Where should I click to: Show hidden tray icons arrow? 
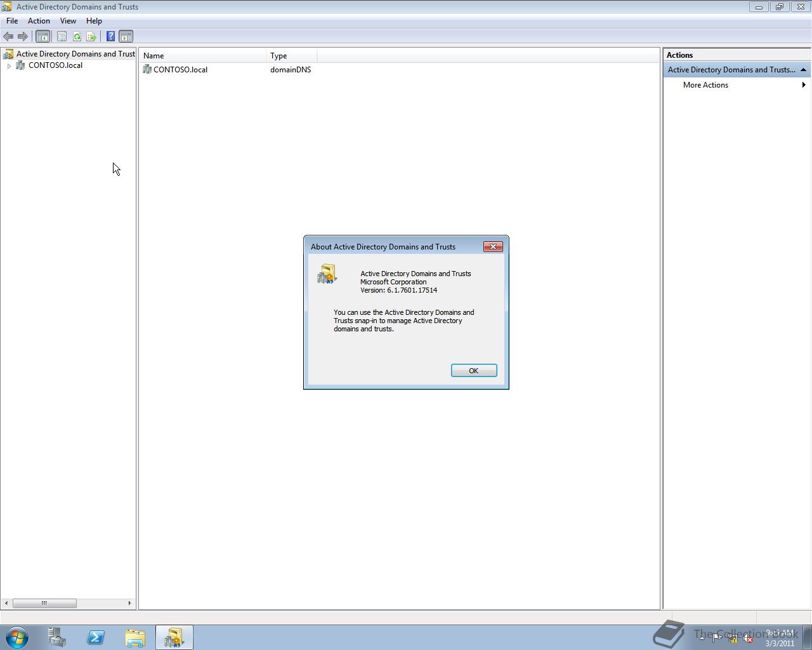(x=702, y=639)
